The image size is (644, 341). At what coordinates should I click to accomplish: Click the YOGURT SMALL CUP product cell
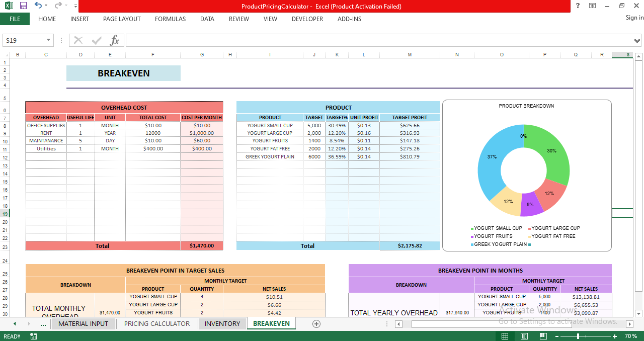pyautogui.click(x=270, y=125)
